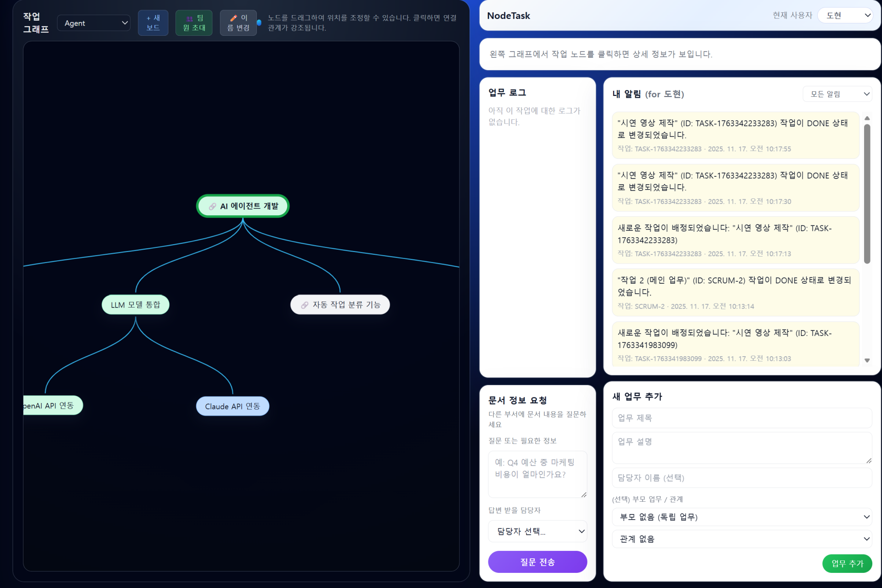Click the notification list scroll-down arrow

click(867, 360)
